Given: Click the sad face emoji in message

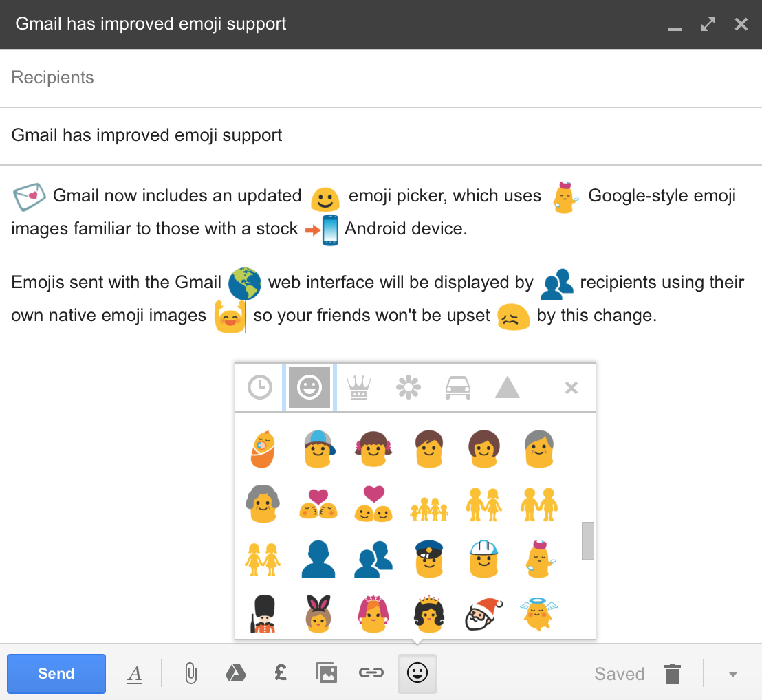Looking at the screenshot, I should pyautogui.click(x=514, y=317).
